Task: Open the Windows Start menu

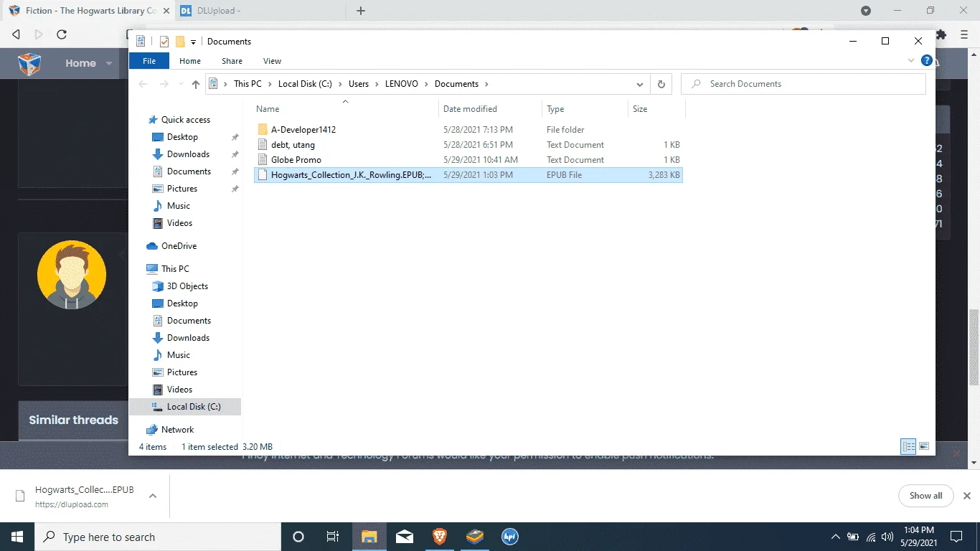Action: coord(17,537)
